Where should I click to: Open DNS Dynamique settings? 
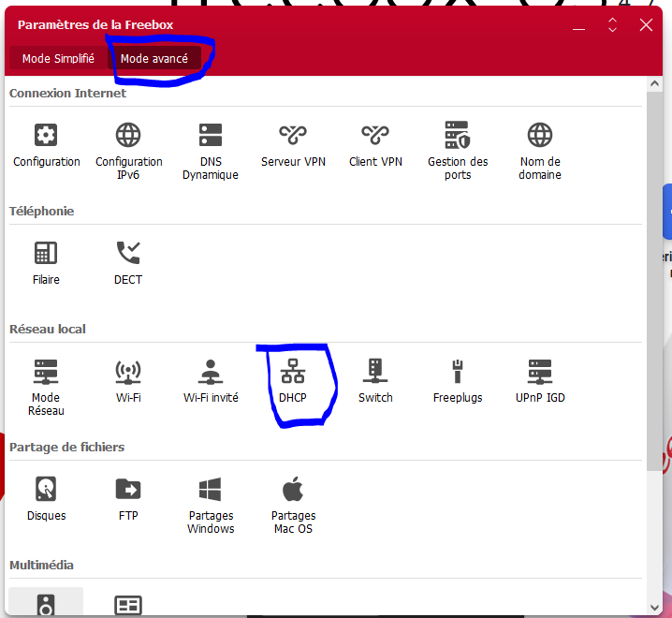(x=211, y=150)
